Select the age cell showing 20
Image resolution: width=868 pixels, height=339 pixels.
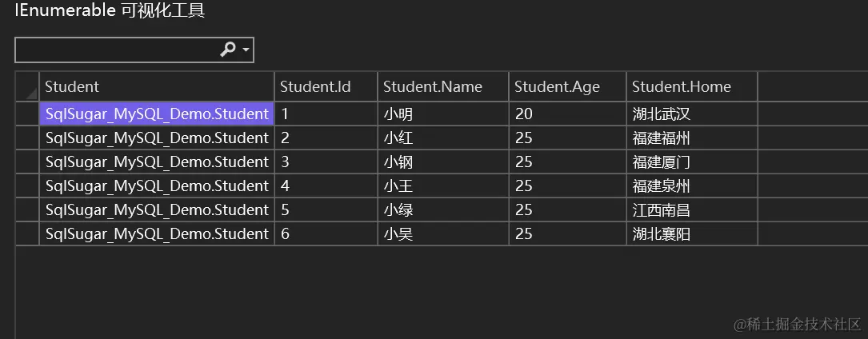click(x=567, y=114)
